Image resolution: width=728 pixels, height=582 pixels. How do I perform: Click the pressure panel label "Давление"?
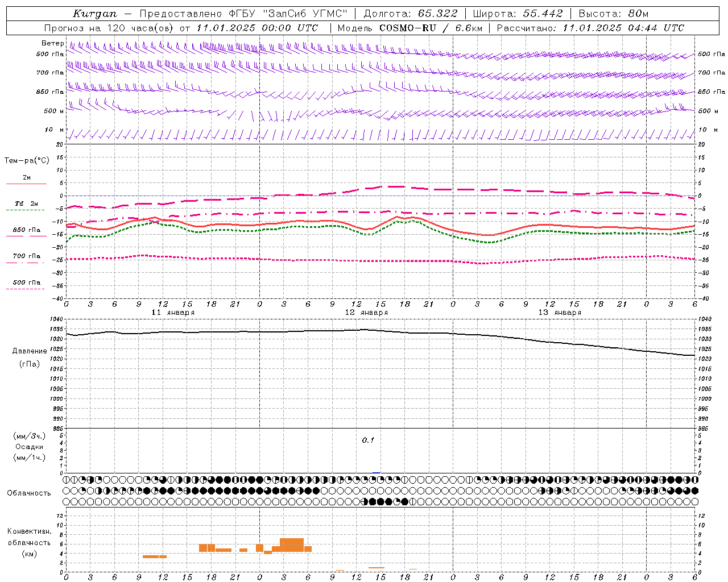30,351
